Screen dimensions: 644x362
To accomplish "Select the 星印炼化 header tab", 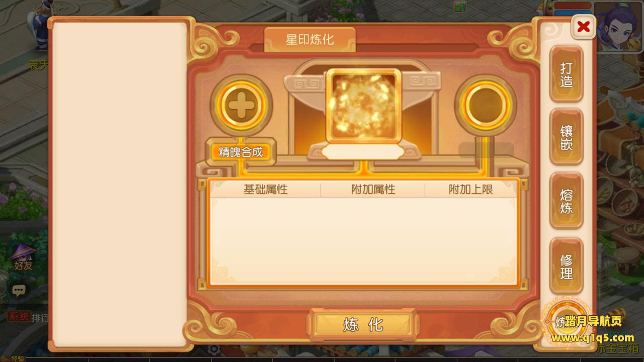I will [310, 39].
